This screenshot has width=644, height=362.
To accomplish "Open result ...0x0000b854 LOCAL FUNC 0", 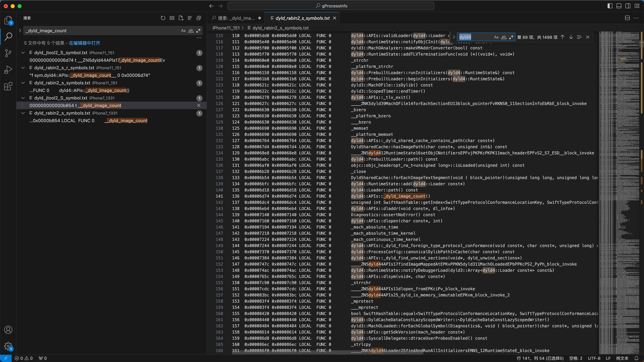I will pyautogui.click(x=89, y=121).
